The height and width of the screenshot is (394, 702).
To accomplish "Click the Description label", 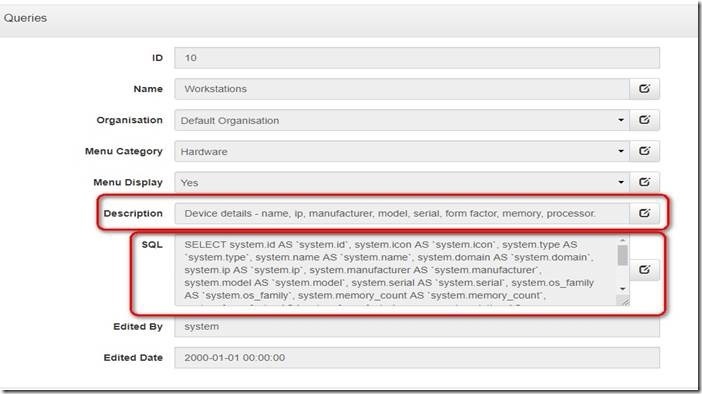I will [133, 213].
